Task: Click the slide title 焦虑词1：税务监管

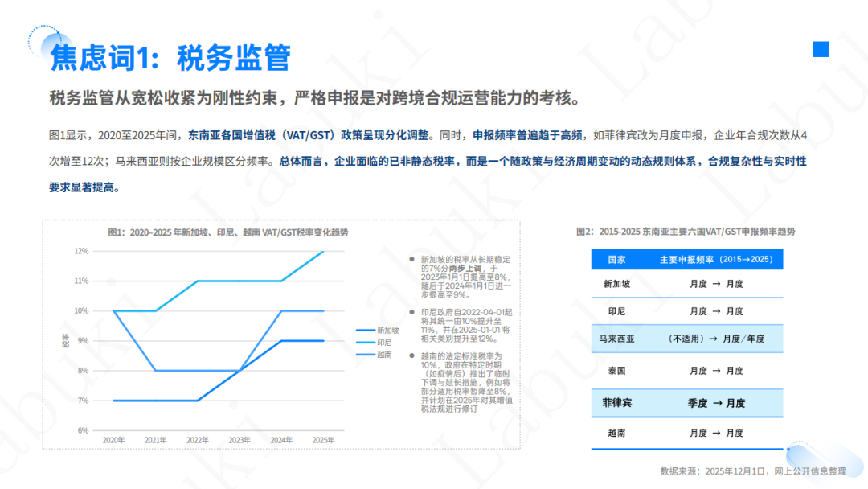Action: point(170,58)
